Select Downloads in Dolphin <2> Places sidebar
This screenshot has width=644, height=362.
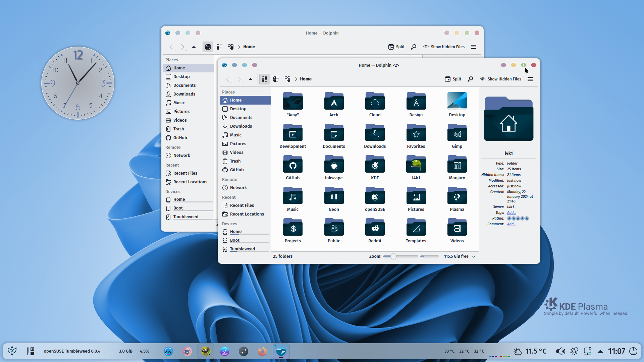[245, 126]
